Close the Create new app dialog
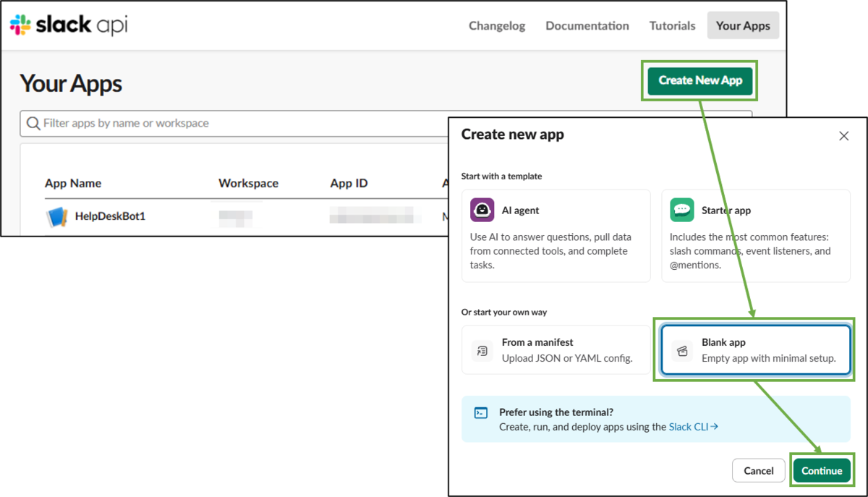Viewport: 868px width, 497px height. (843, 136)
